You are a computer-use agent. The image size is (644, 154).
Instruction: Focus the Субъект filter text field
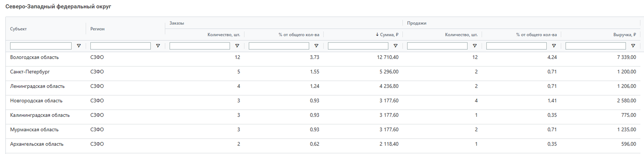click(41, 46)
